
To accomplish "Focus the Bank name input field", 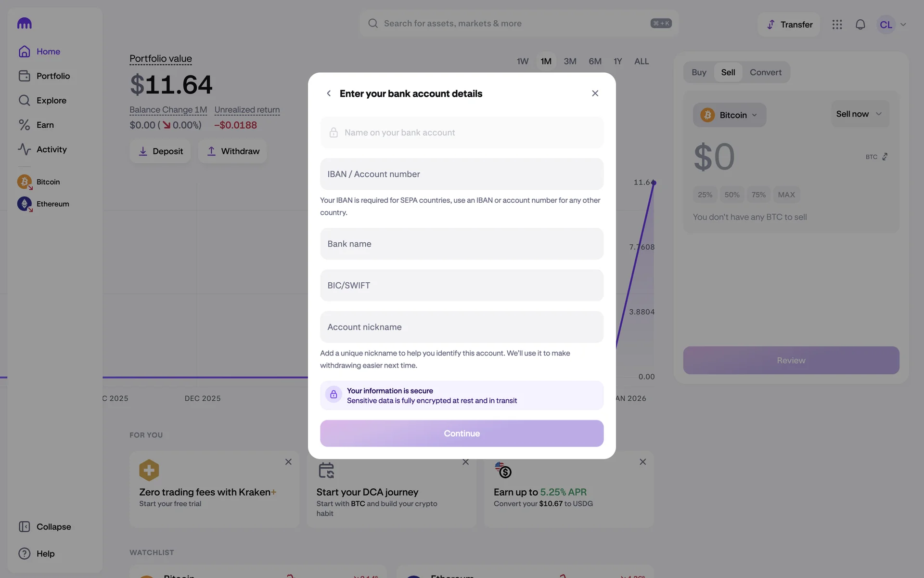I will [x=462, y=244].
